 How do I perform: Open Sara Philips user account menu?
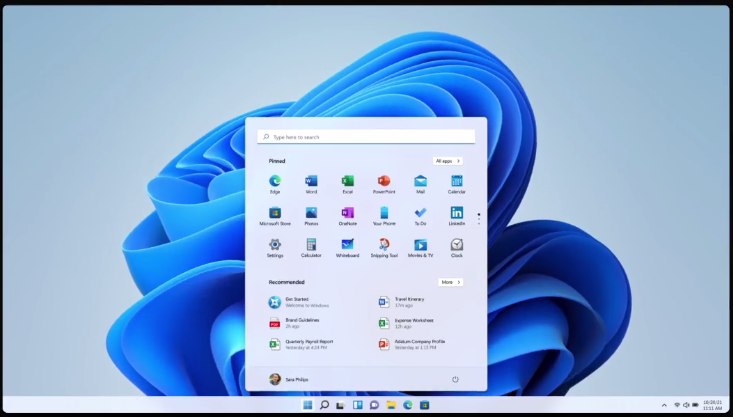point(288,379)
